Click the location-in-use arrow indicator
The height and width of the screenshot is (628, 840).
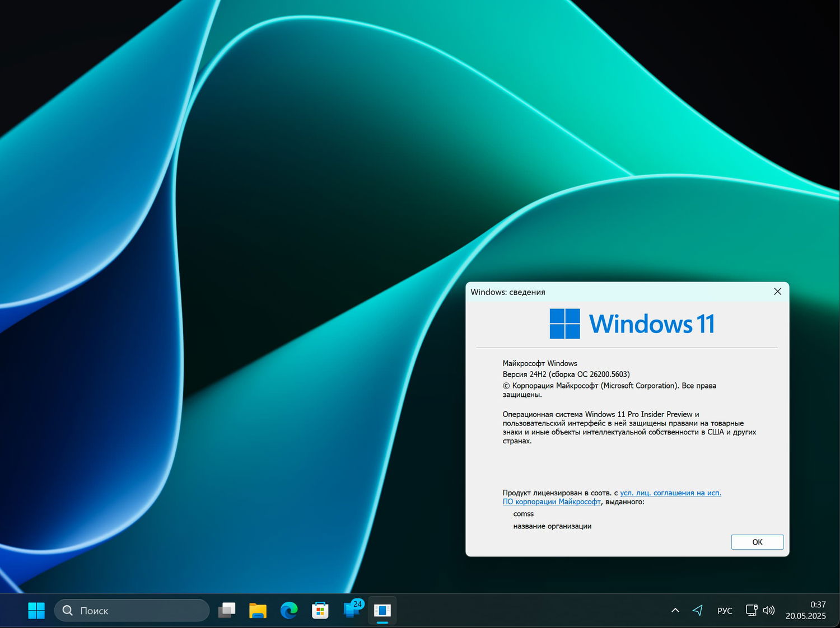[698, 610]
